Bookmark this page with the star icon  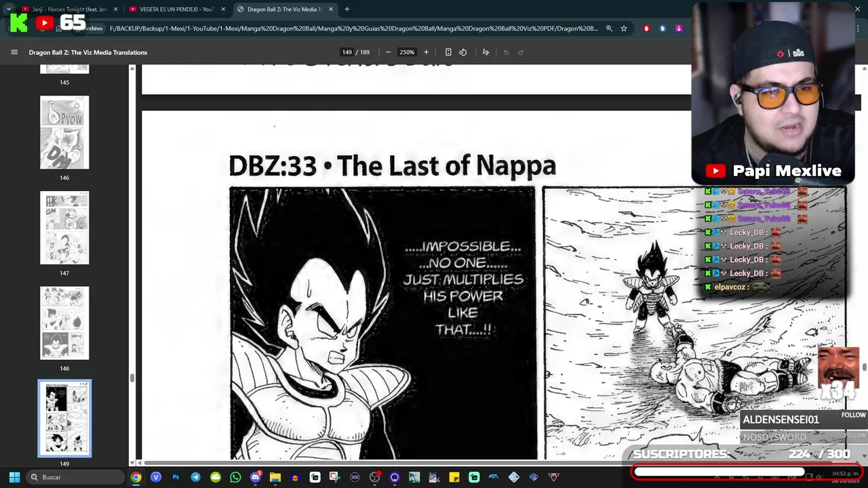[624, 28]
